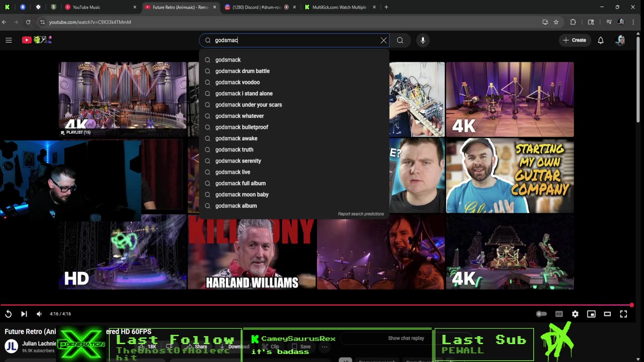Image resolution: width=644 pixels, height=362 pixels.
Task: Replay the video with the replay button
Action: 9,314
